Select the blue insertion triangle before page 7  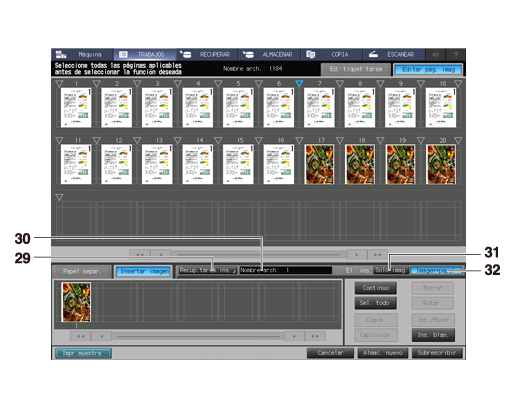(x=299, y=84)
